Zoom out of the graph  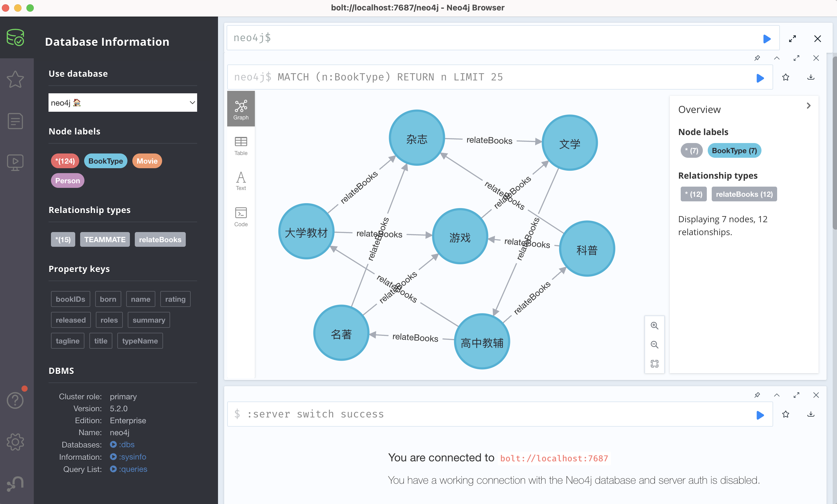(654, 344)
